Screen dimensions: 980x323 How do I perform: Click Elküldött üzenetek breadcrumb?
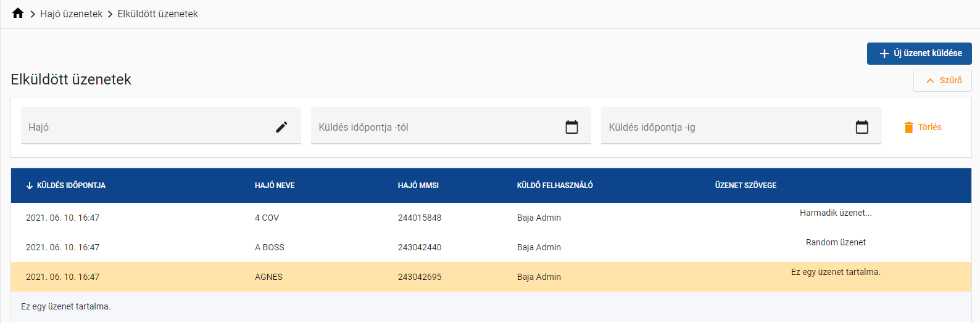pos(157,14)
